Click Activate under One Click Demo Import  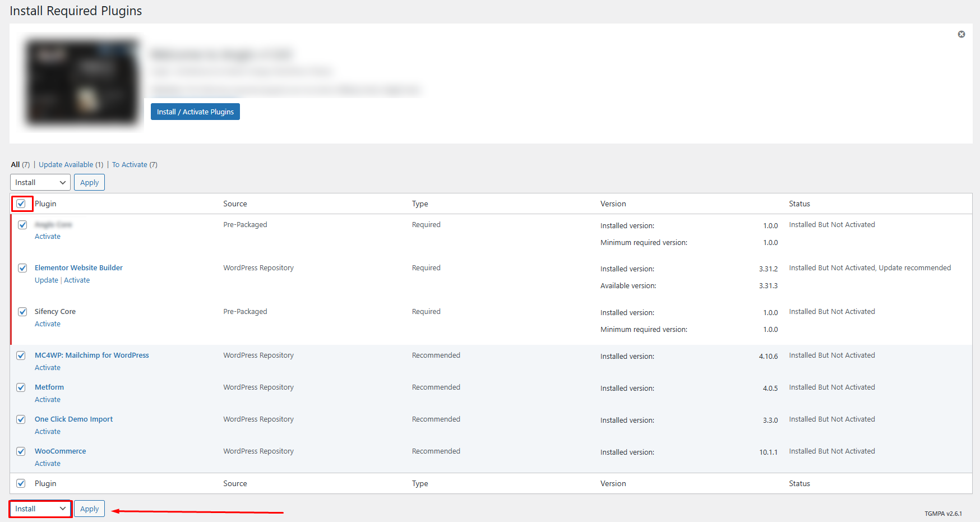(48, 432)
